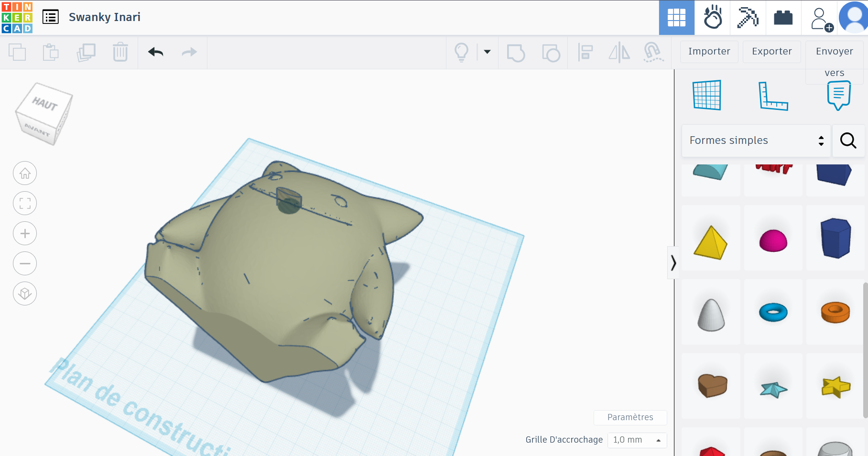Open the Formes simples category dropdown

[756, 141]
